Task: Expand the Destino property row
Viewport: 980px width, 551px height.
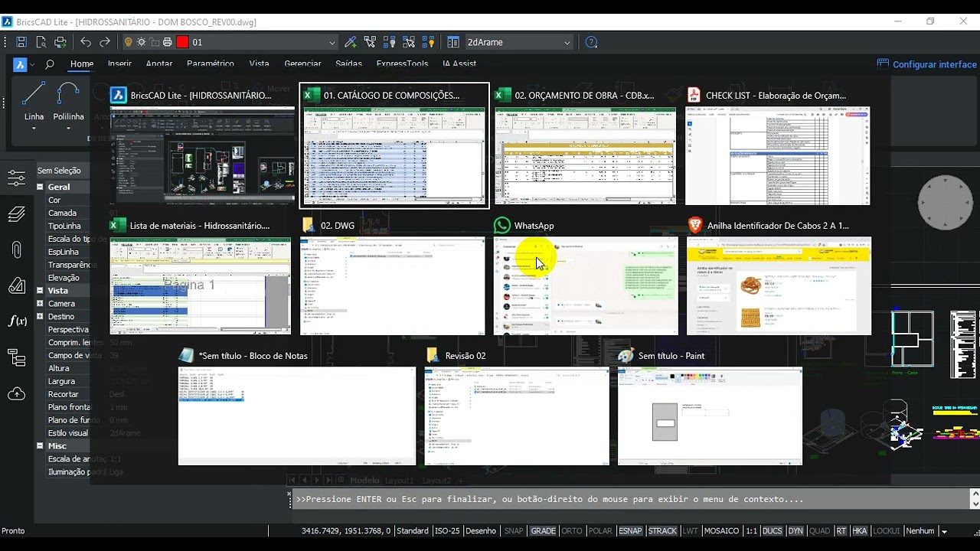Action: 40,317
